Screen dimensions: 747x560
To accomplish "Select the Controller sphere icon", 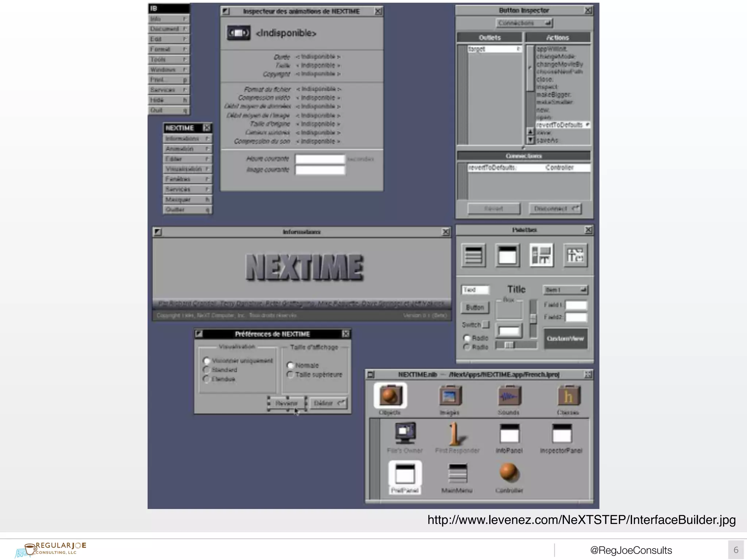I will pyautogui.click(x=509, y=472).
